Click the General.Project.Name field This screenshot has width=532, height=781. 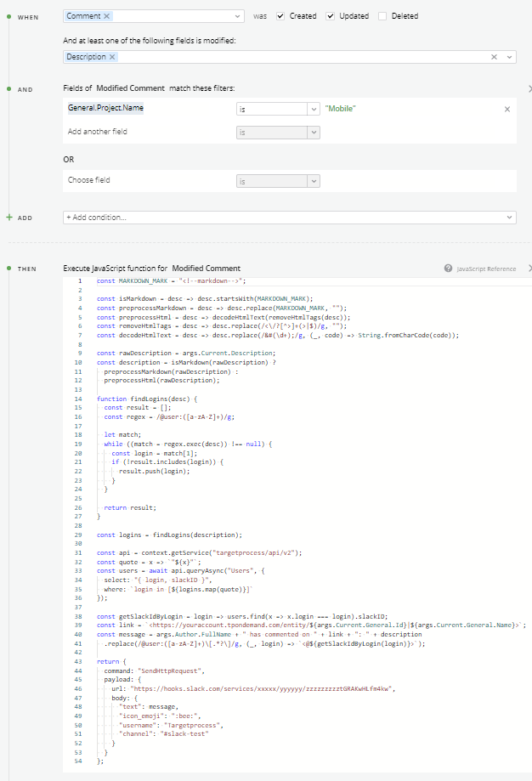[x=105, y=108]
